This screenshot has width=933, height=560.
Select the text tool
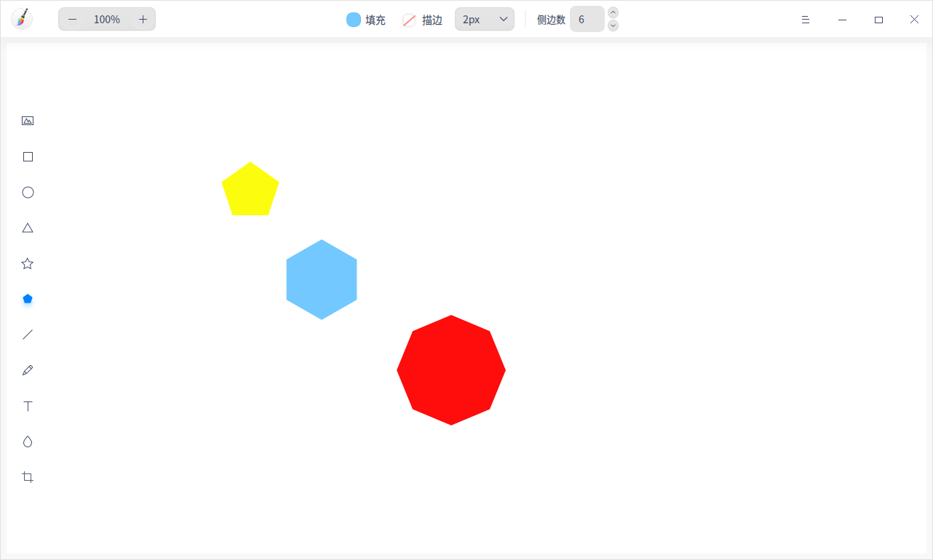28,406
